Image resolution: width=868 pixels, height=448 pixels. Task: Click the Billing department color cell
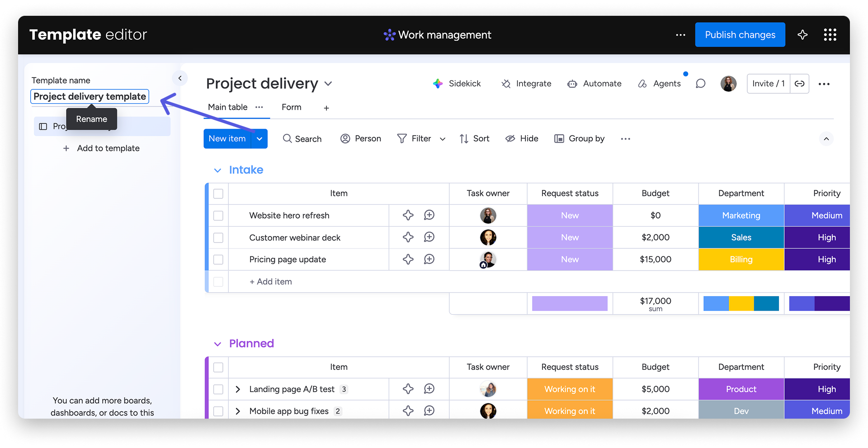pos(741,260)
